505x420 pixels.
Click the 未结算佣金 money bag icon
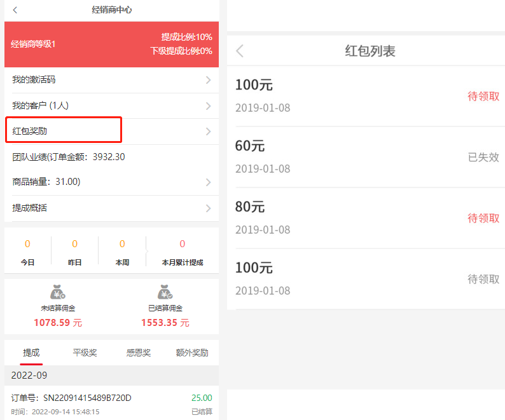[x=58, y=292]
